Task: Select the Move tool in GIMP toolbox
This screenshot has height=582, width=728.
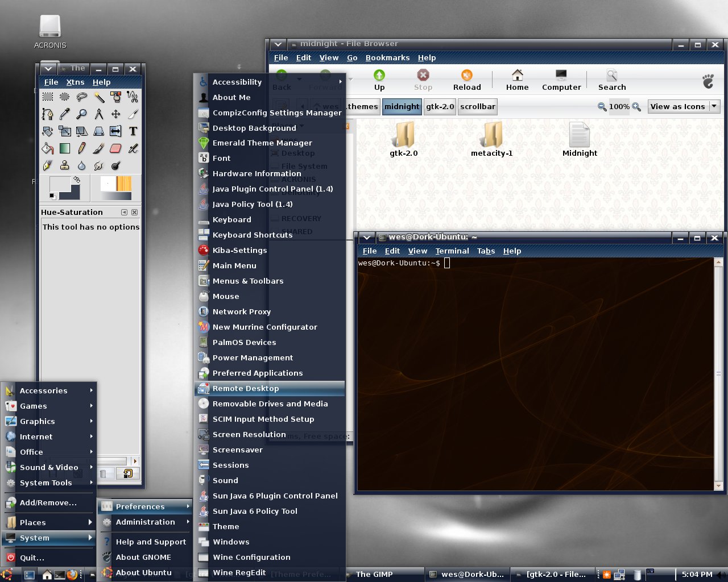Action: point(115,114)
